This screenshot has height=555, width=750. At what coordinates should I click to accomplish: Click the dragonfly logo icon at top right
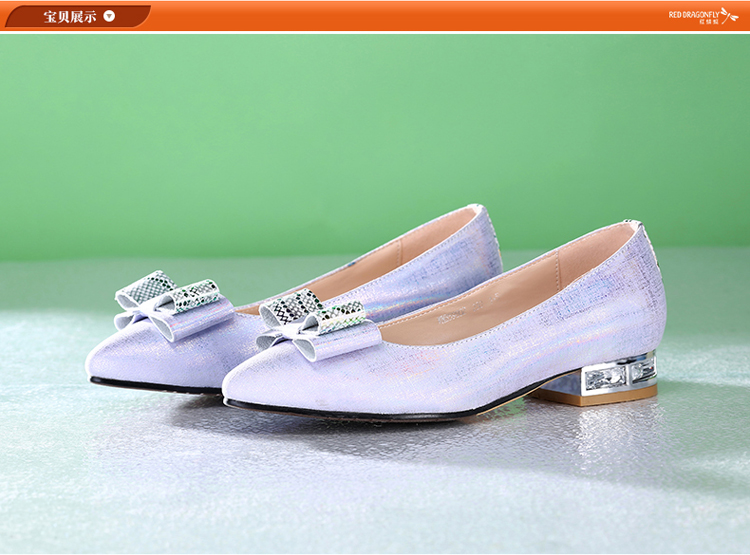pyautogui.click(x=729, y=15)
